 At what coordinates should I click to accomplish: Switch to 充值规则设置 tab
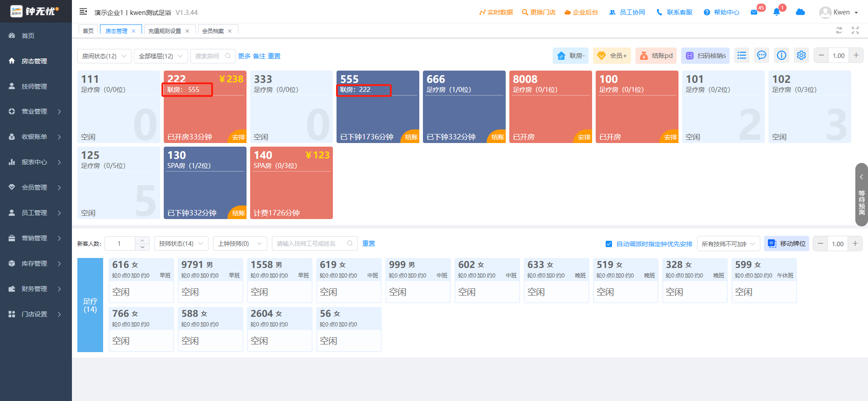click(165, 31)
